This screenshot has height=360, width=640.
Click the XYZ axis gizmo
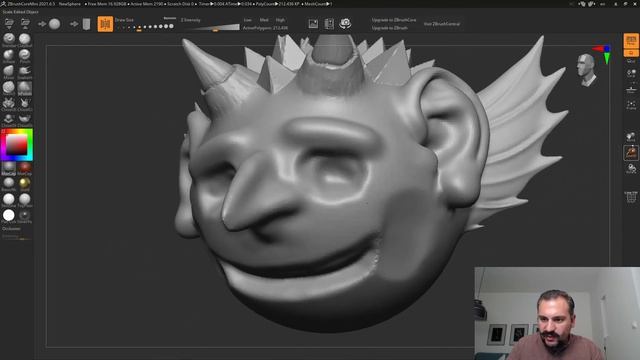click(x=604, y=53)
